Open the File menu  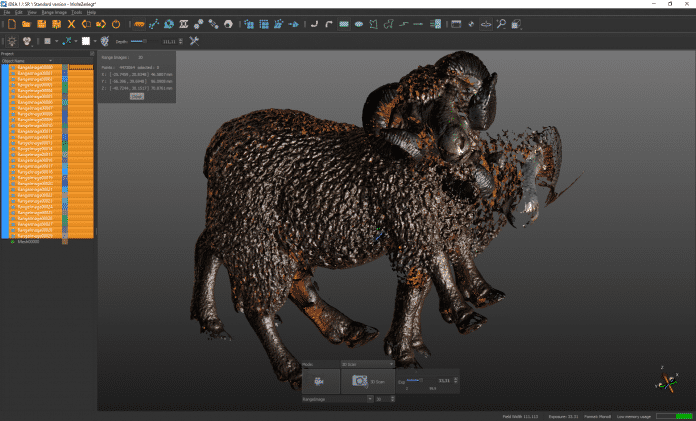click(x=7, y=11)
